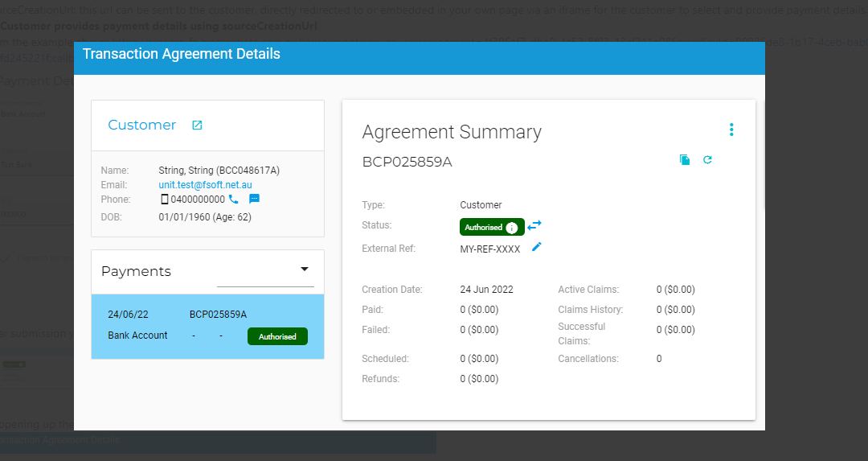Image resolution: width=868 pixels, height=461 pixels.
Task: Click BCP025859A in the payments row
Action: [x=218, y=314]
